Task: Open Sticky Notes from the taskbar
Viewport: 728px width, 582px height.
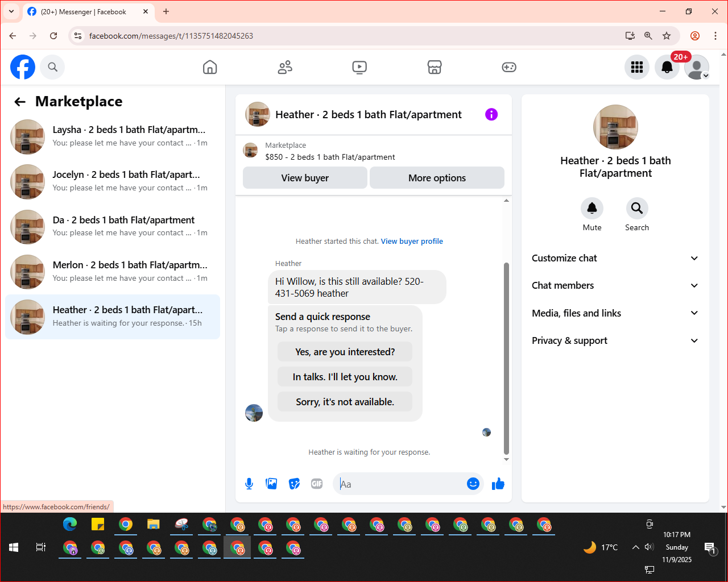Action: click(98, 524)
